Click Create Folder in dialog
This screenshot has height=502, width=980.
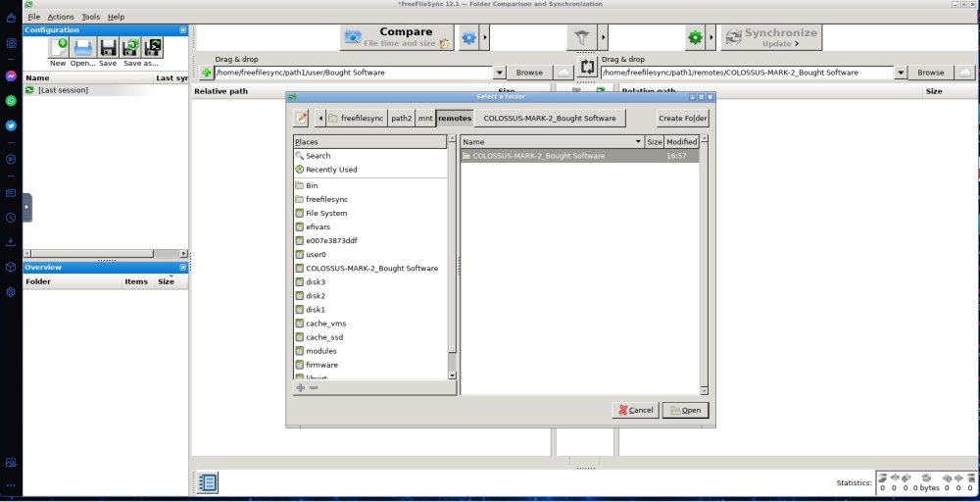point(682,119)
